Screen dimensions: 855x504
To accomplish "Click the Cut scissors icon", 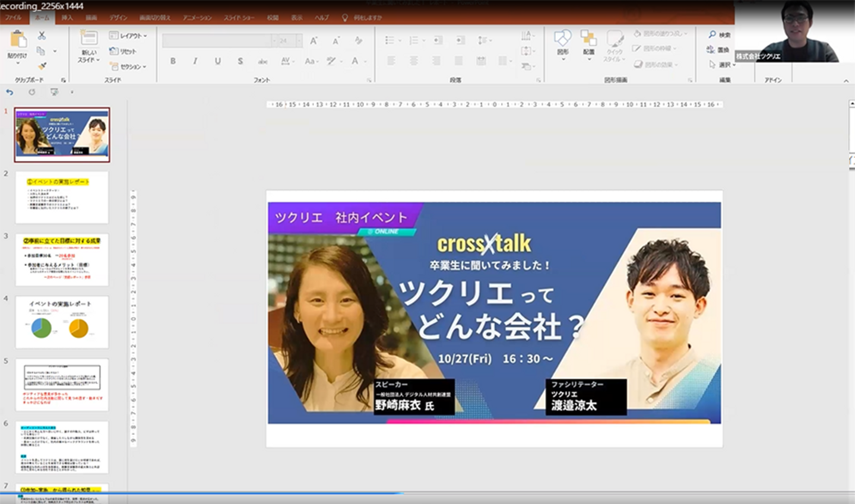I will [42, 36].
